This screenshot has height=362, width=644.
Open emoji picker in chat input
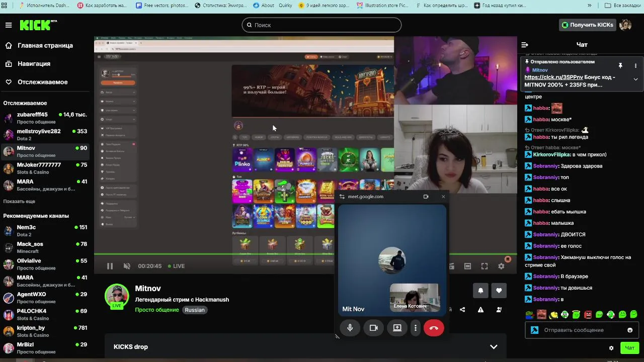630,330
